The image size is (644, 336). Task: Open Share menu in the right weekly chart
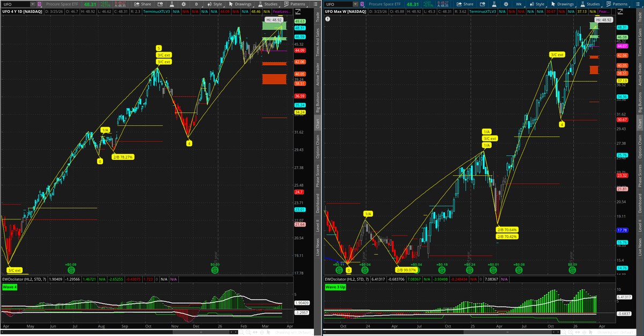[x=465, y=4]
